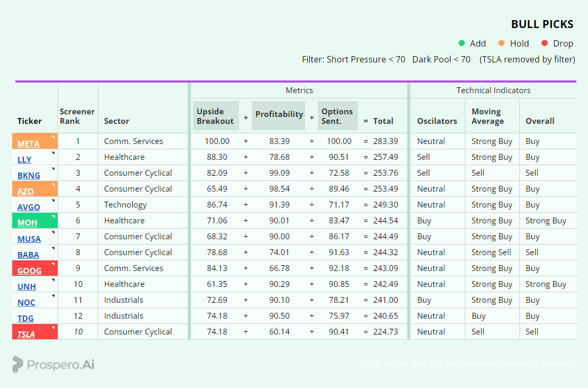The image size is (588, 388).
Task: Select TSLA total value 224.73
Action: coord(385,332)
